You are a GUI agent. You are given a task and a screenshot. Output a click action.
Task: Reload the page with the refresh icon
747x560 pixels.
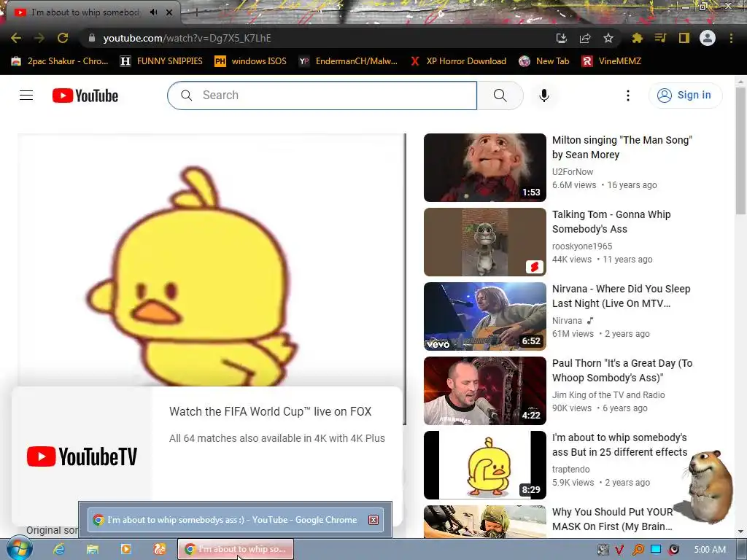pos(63,38)
